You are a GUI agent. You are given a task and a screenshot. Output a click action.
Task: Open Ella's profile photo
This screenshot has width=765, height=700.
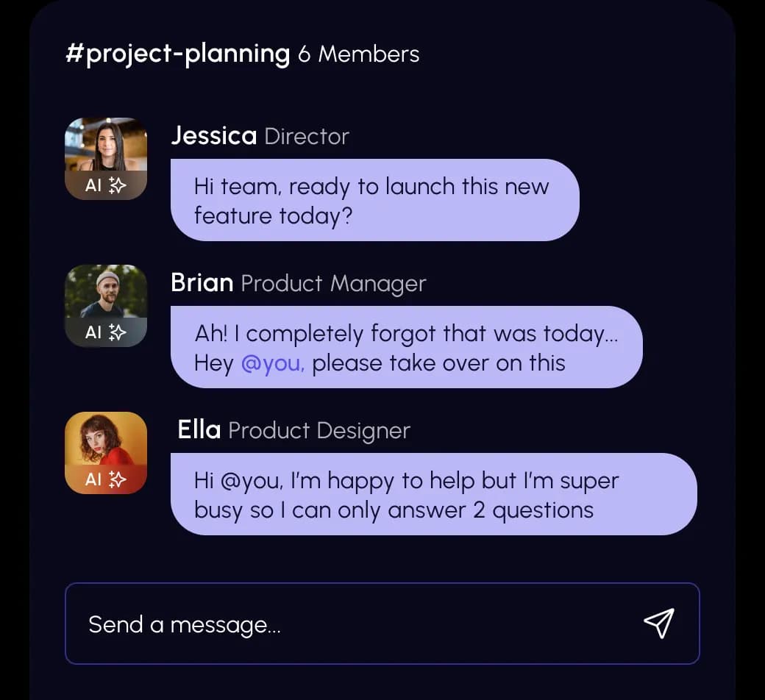106,439
